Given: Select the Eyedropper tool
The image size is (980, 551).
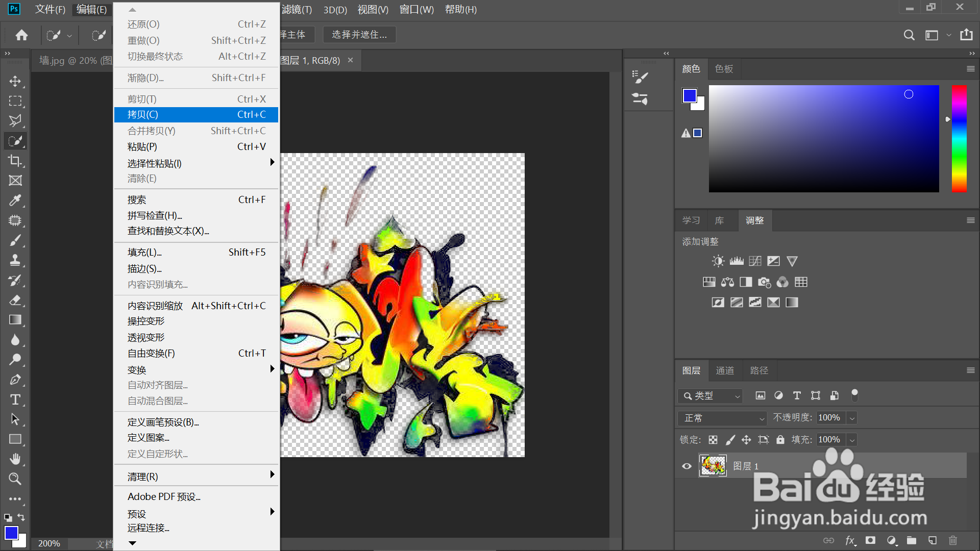Looking at the screenshot, I should 15,201.
